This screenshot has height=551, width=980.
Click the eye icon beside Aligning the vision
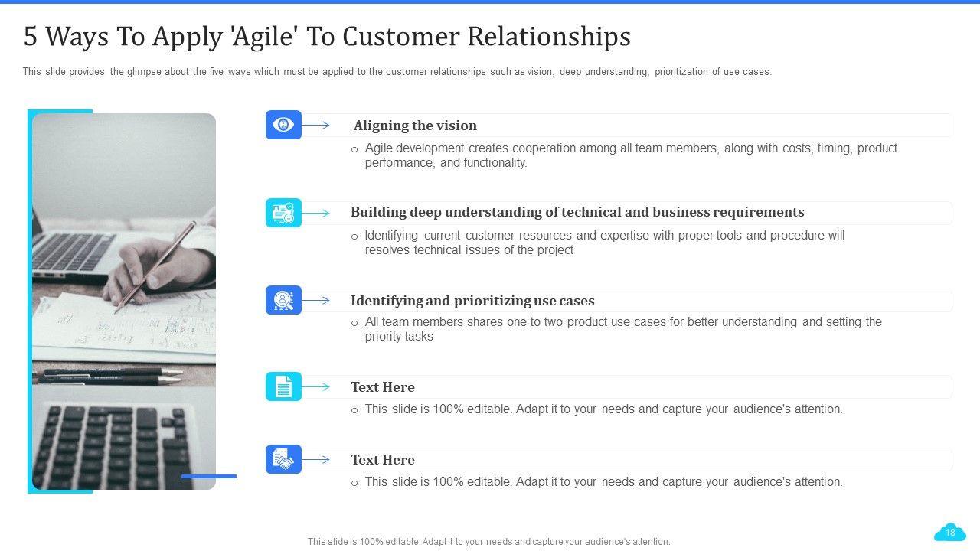coord(283,125)
